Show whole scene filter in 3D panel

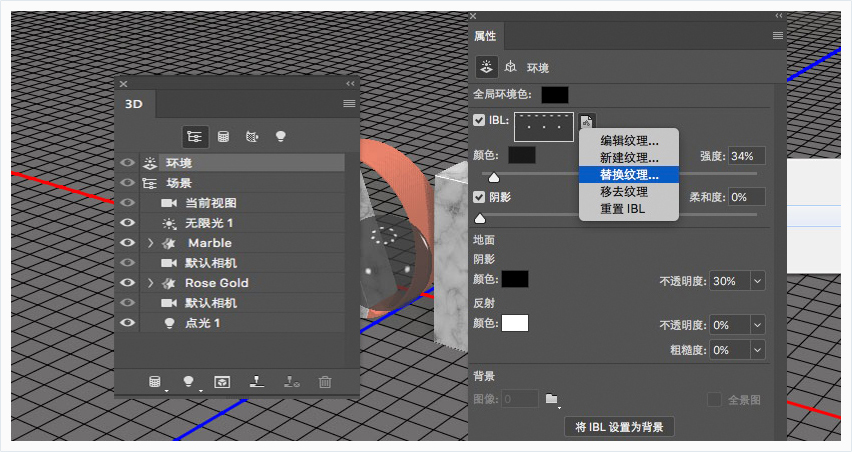click(195, 136)
